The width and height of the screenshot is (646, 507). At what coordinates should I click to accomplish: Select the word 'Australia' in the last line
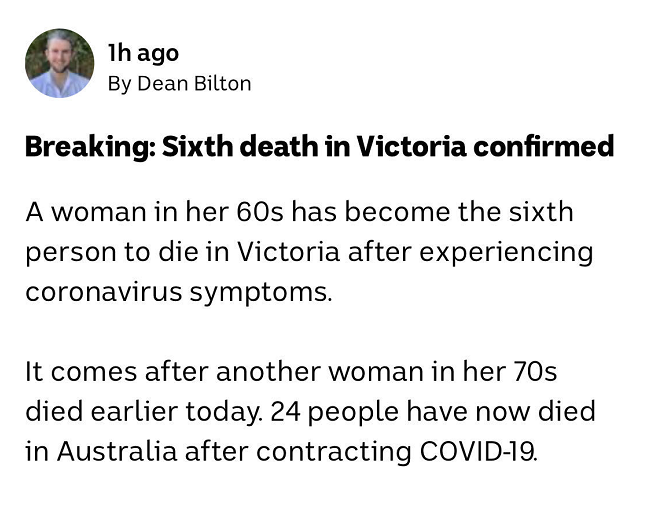click(x=117, y=451)
